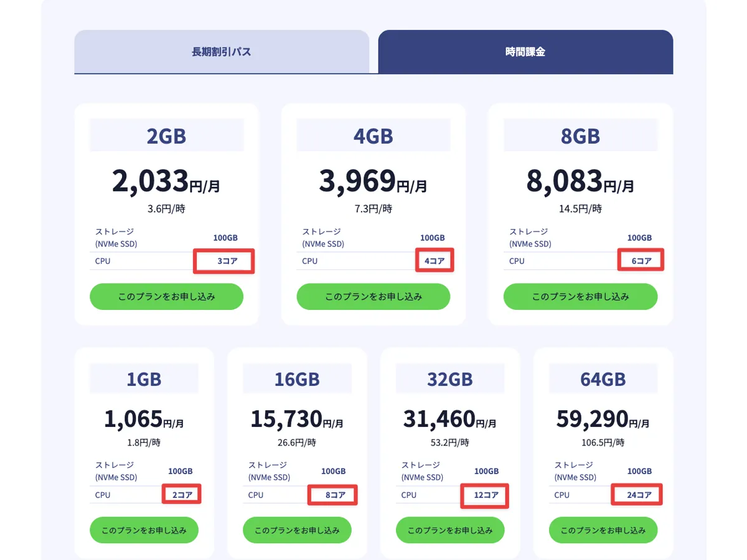Screen dimensions: 747x560
Task: Sign up for the 32GB plan
Action: (450, 531)
